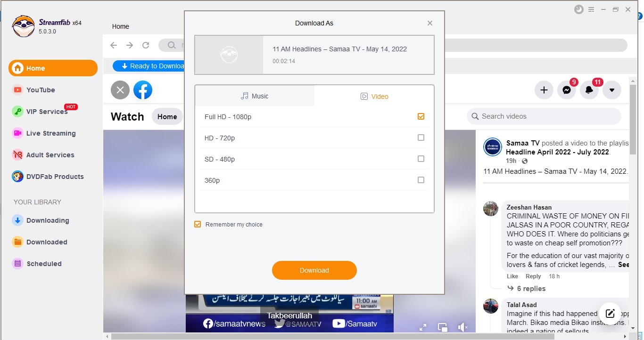Click the browser address bar
This screenshot has height=340, width=644.
click(393, 45)
